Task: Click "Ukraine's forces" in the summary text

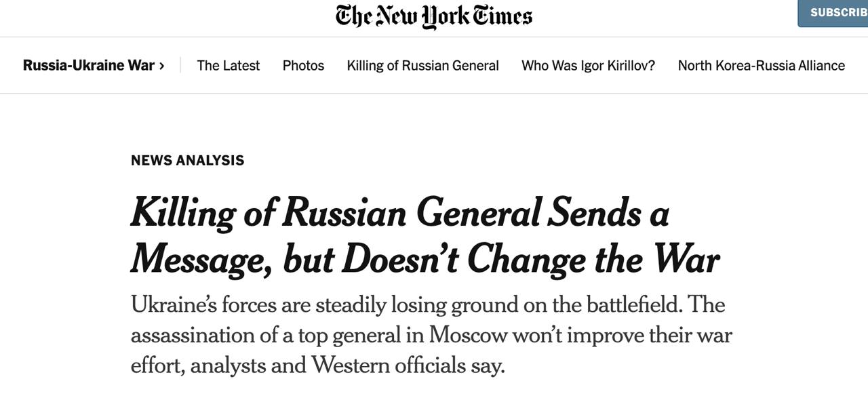Action: (x=203, y=305)
